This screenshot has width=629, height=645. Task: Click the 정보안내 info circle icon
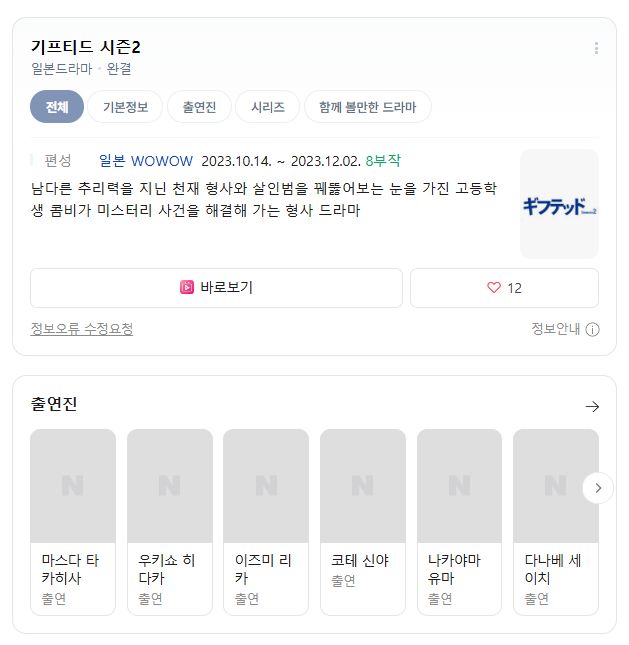point(592,330)
